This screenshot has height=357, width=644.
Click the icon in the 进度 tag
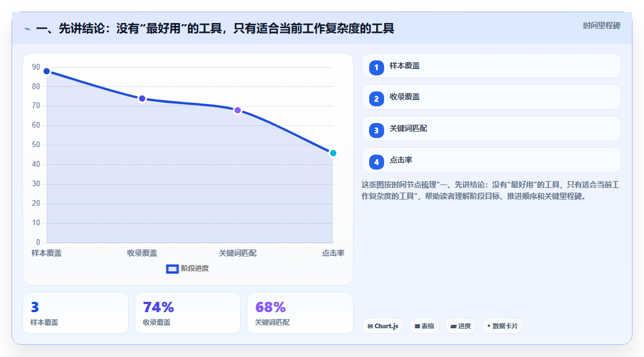[x=454, y=326]
